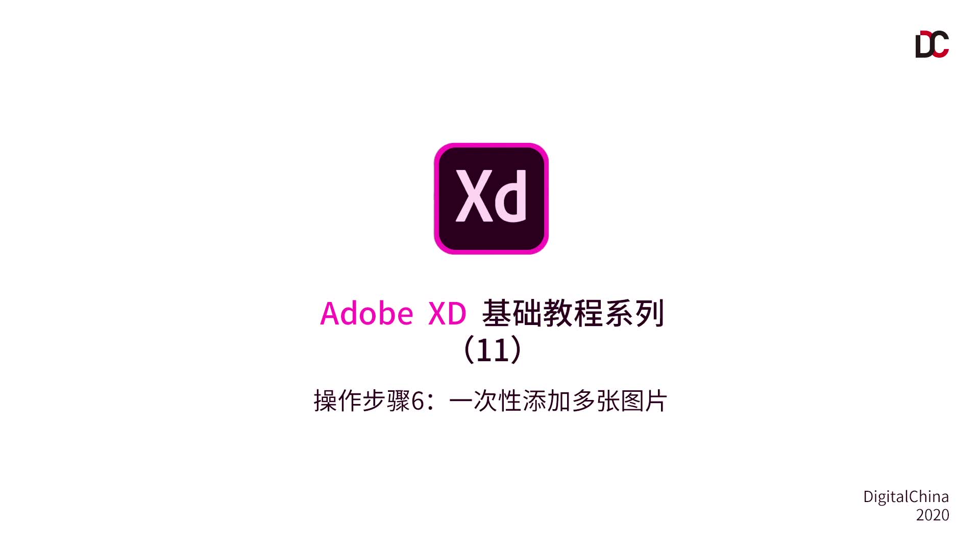Select the 教程 characters in the title
The image size is (980, 551).
point(573,313)
